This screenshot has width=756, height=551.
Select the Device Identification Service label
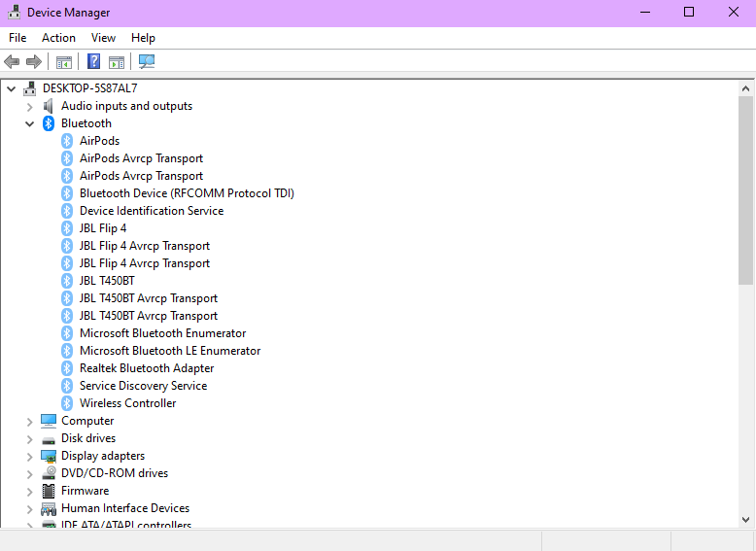point(152,211)
